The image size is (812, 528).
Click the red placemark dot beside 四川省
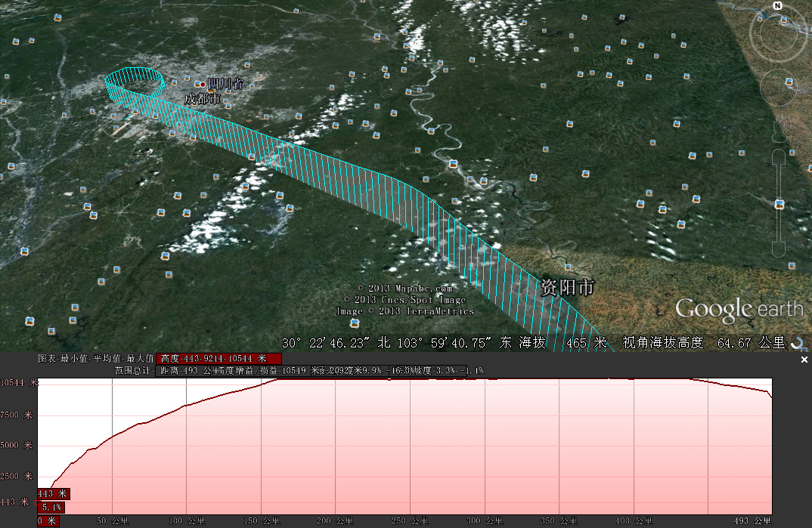point(203,84)
